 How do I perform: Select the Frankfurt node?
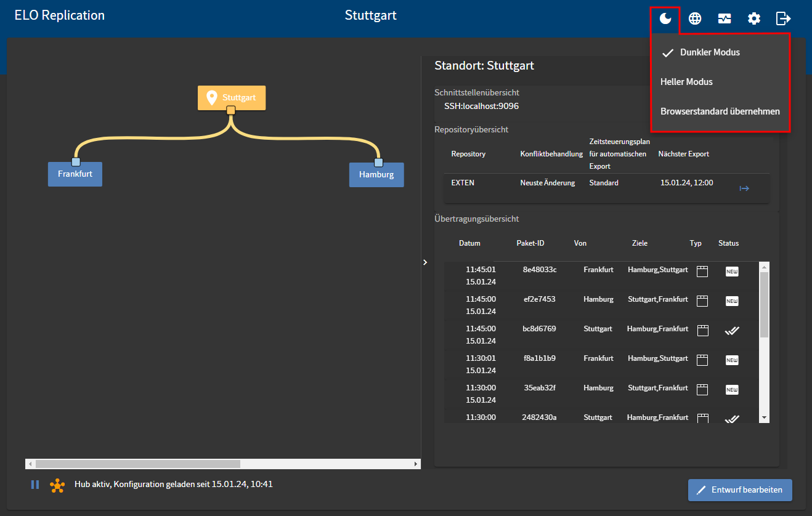pos(75,174)
